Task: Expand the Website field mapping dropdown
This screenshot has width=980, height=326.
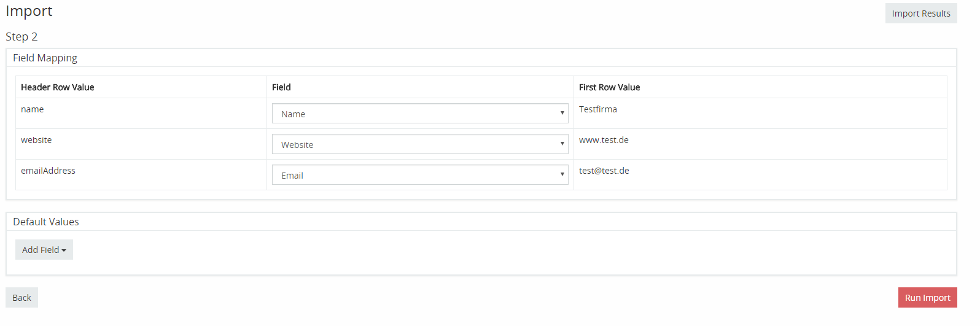Action: [x=420, y=144]
